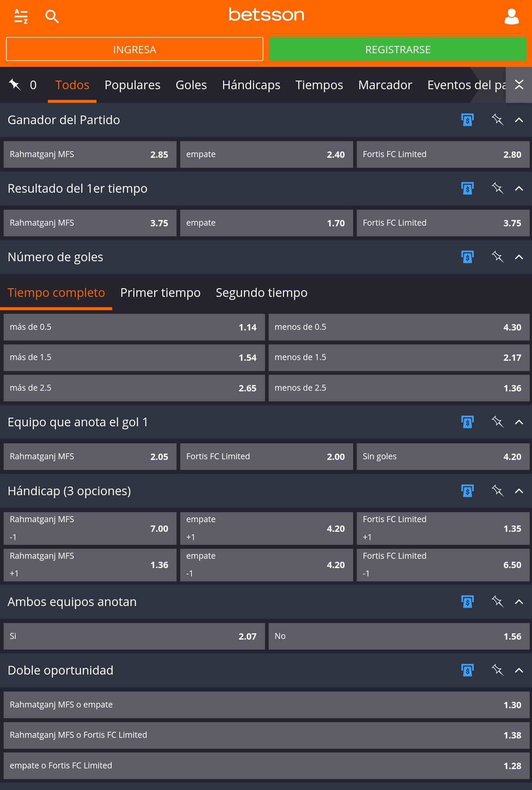Collapse the Doble oportunidad section

pos(519,671)
